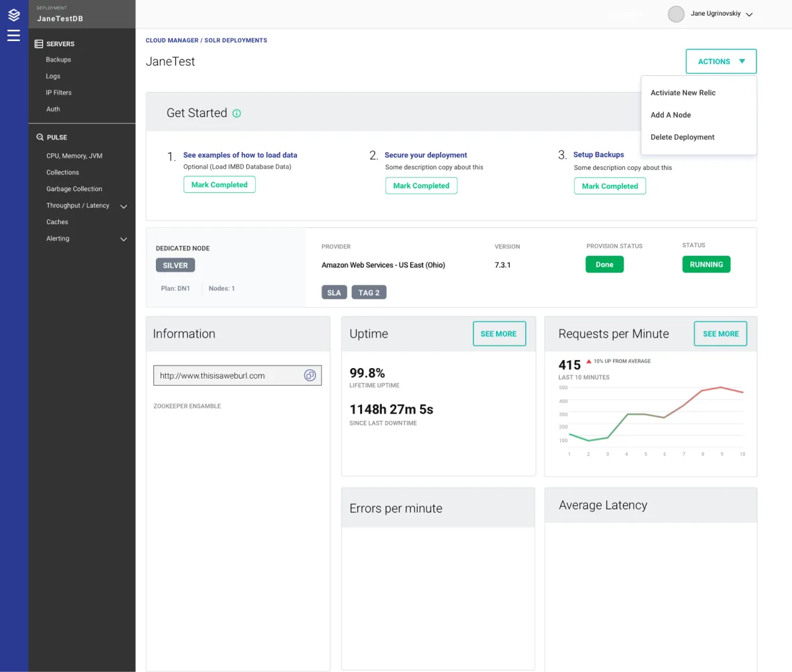Select Delete Deployment menu entry

coord(682,137)
